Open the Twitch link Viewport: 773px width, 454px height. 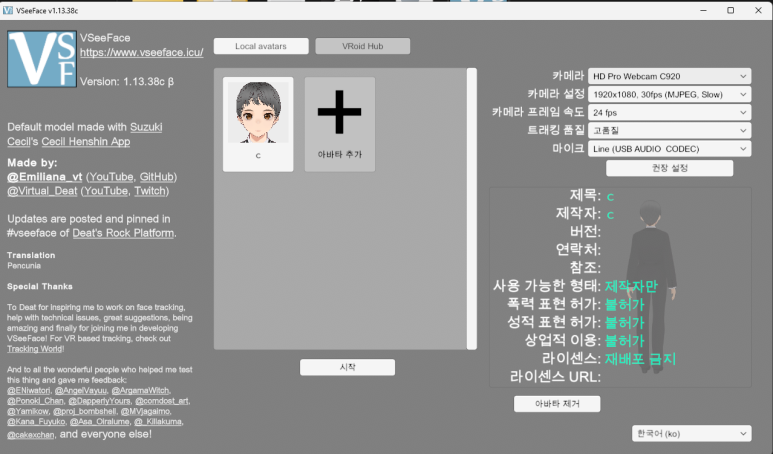(x=150, y=191)
